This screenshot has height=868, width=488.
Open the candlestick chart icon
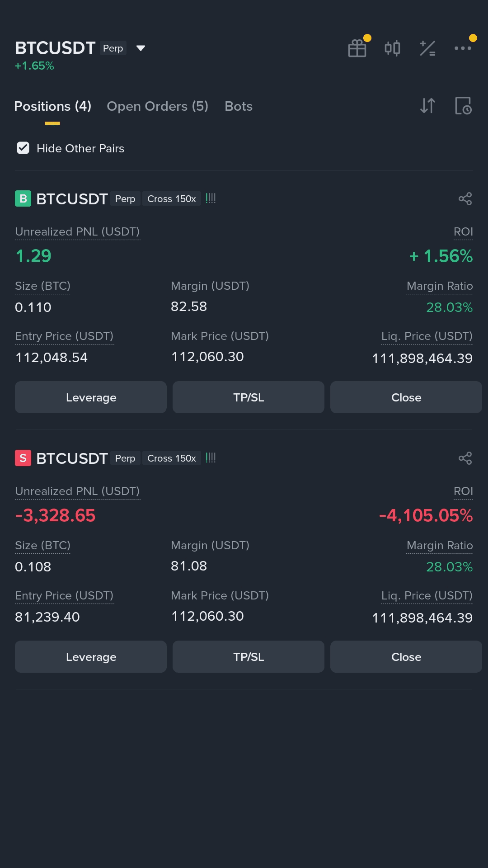click(392, 48)
